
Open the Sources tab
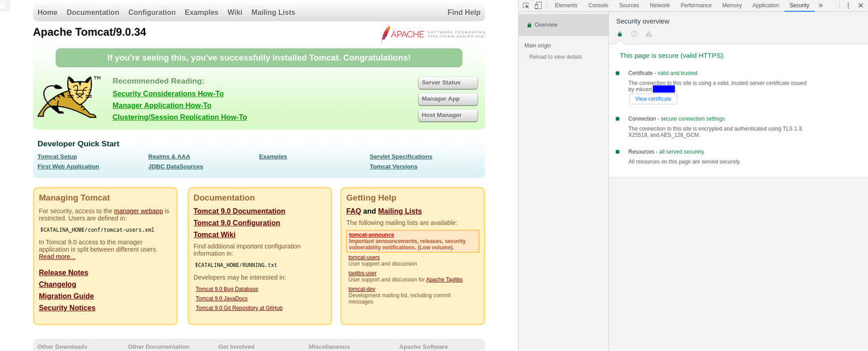tap(629, 5)
